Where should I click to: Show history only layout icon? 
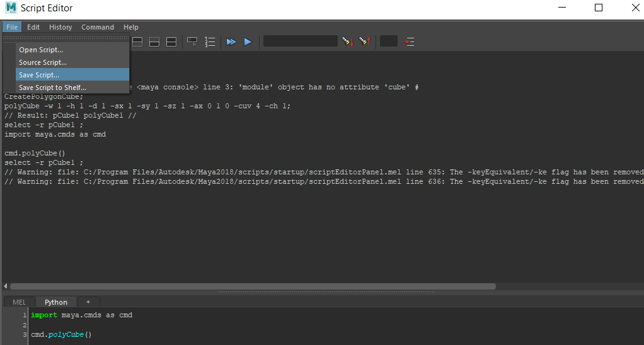pyautogui.click(x=137, y=42)
